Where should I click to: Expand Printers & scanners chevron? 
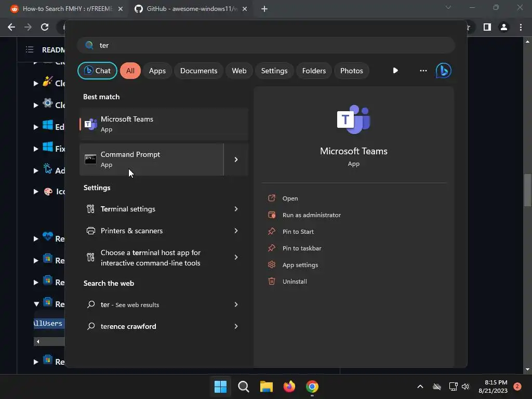pos(236,231)
